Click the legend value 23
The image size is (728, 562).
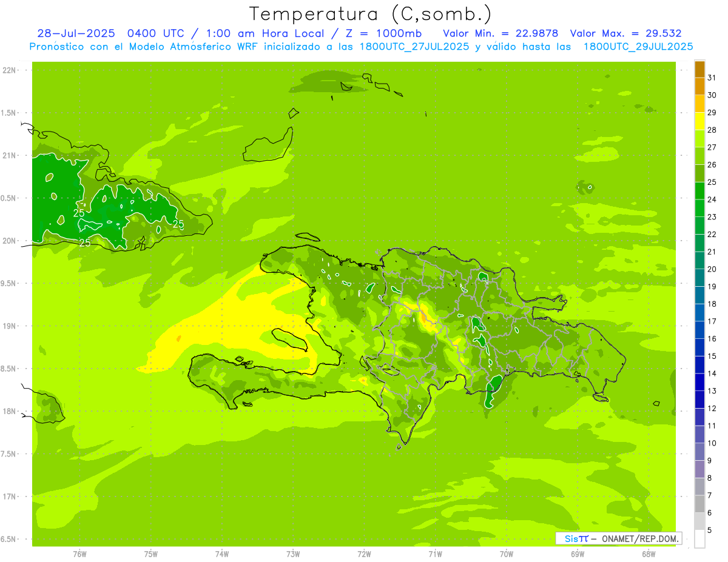pyautogui.click(x=712, y=217)
